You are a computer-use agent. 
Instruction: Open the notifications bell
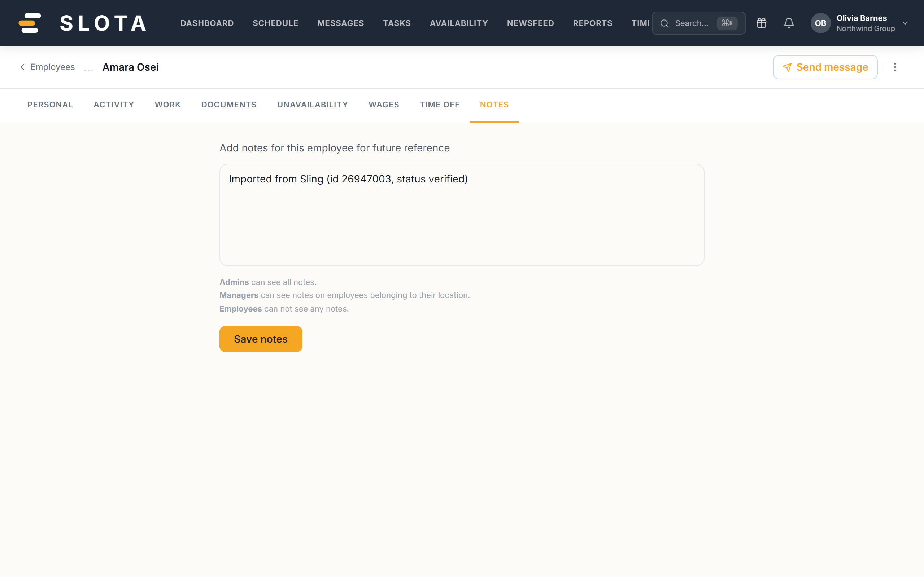click(789, 23)
